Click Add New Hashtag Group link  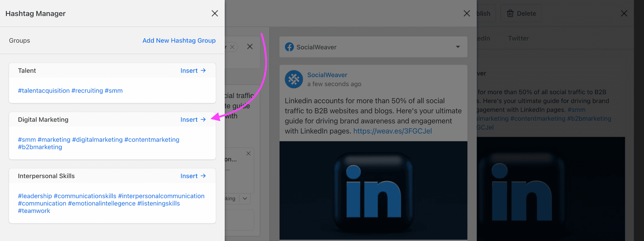[179, 40]
